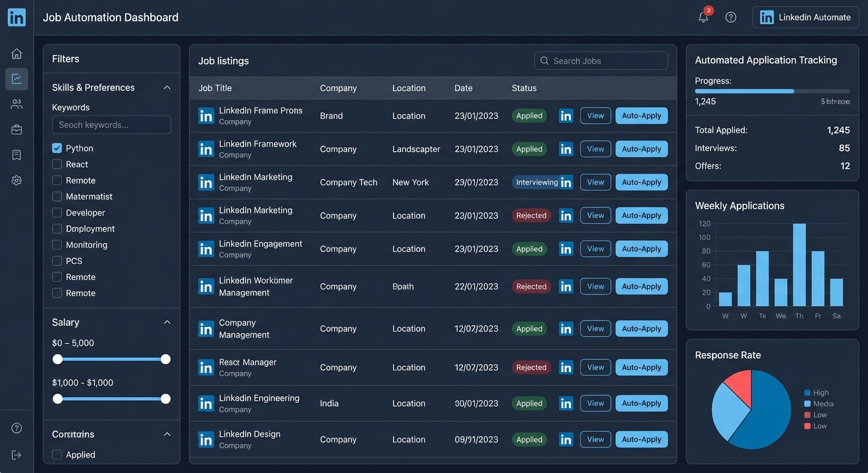
Task: Sort by the Status column header
Action: [x=524, y=88]
